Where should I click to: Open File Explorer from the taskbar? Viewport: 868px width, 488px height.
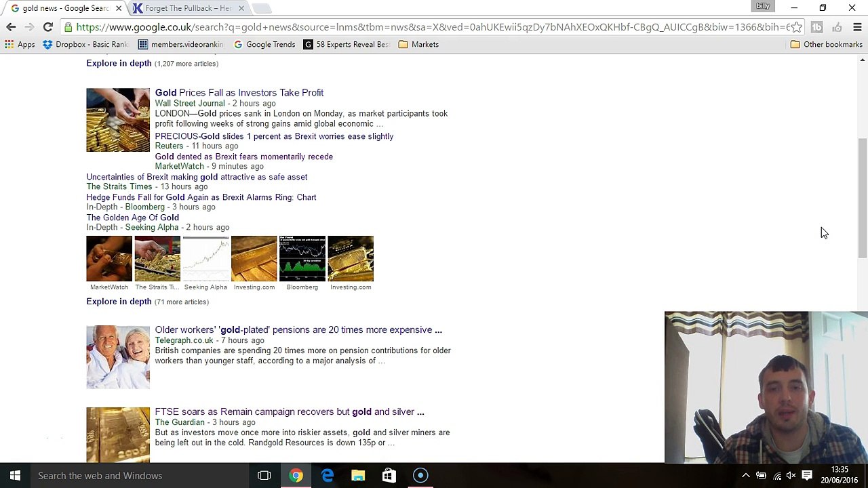pyautogui.click(x=358, y=476)
